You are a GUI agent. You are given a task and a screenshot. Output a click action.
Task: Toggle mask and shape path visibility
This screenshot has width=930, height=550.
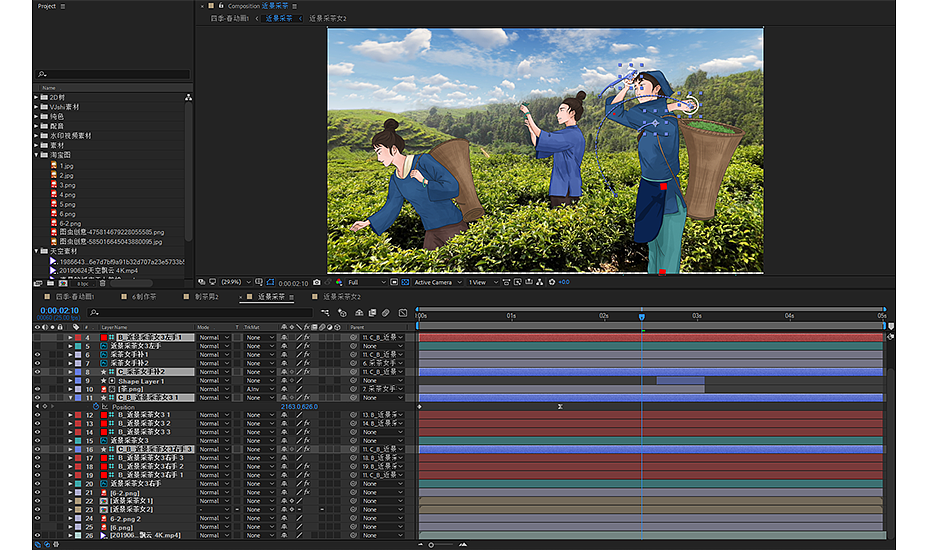(270, 282)
